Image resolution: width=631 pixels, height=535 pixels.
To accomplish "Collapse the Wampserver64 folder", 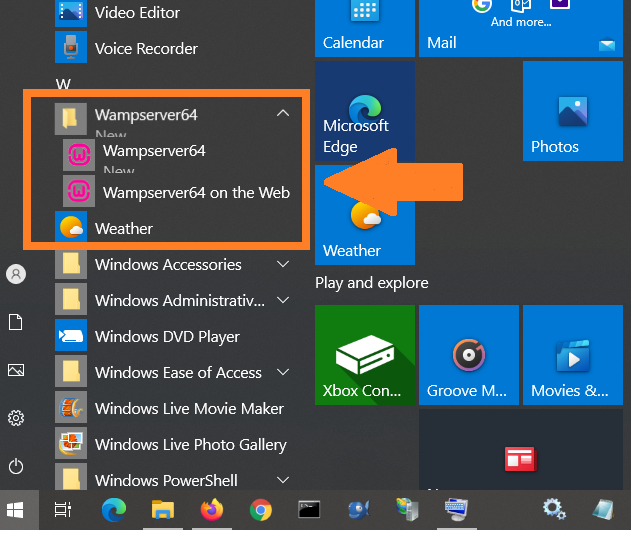I will click(283, 115).
